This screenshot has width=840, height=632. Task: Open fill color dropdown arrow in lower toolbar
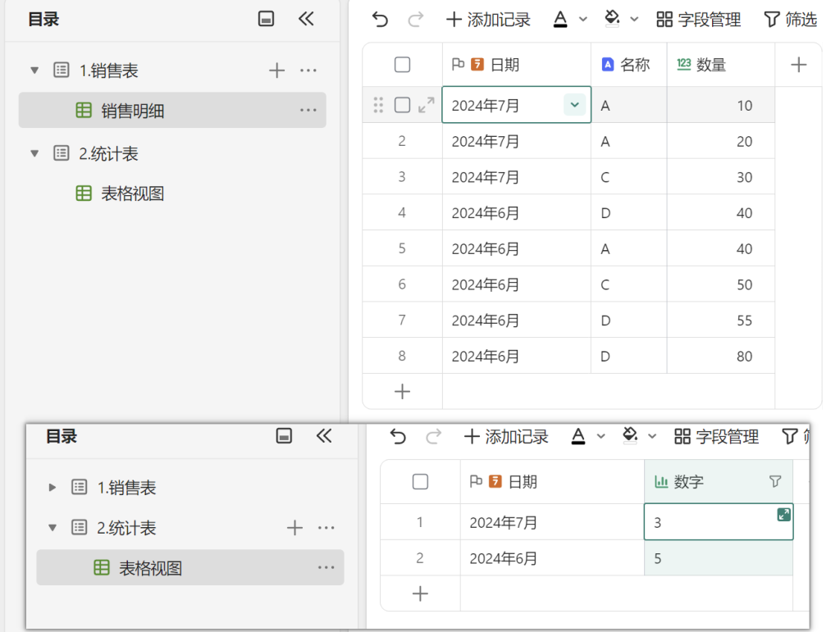(x=652, y=437)
